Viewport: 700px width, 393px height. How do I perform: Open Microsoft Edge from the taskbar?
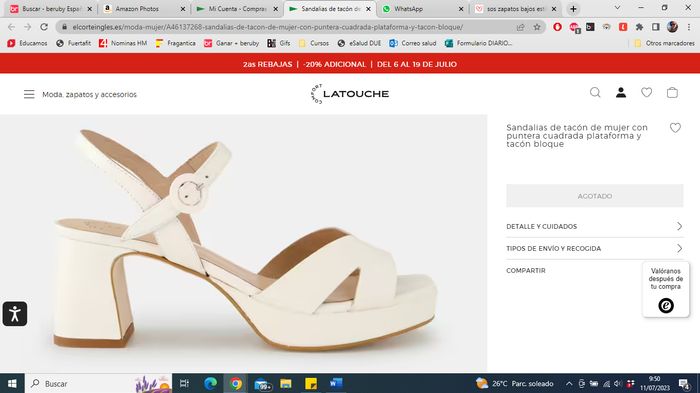210,384
